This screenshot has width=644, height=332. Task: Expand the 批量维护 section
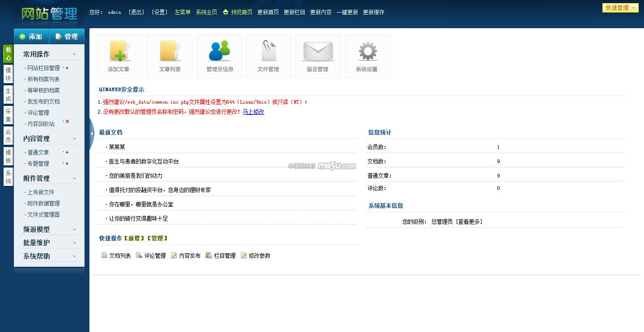(x=74, y=243)
